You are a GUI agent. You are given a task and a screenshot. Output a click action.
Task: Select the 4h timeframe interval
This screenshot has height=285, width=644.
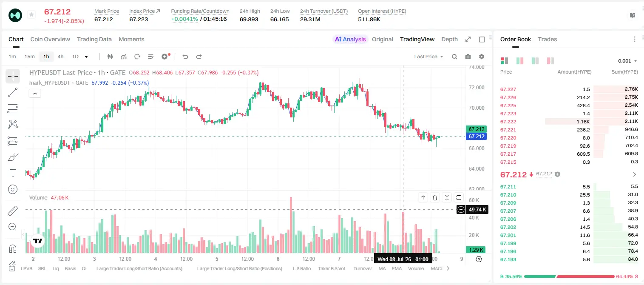click(60, 57)
